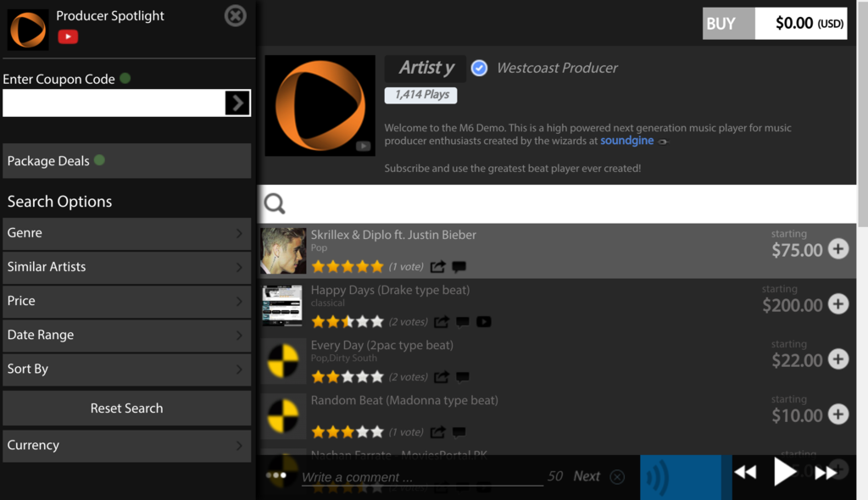Click the $0.00 (USD) cart total
This screenshot has height=500, width=868.
click(x=801, y=23)
